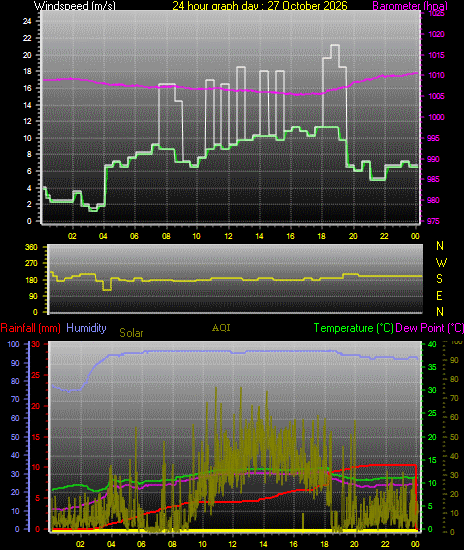
Task: Click the 04 hour tick on bottom graph
Action: (x=111, y=544)
